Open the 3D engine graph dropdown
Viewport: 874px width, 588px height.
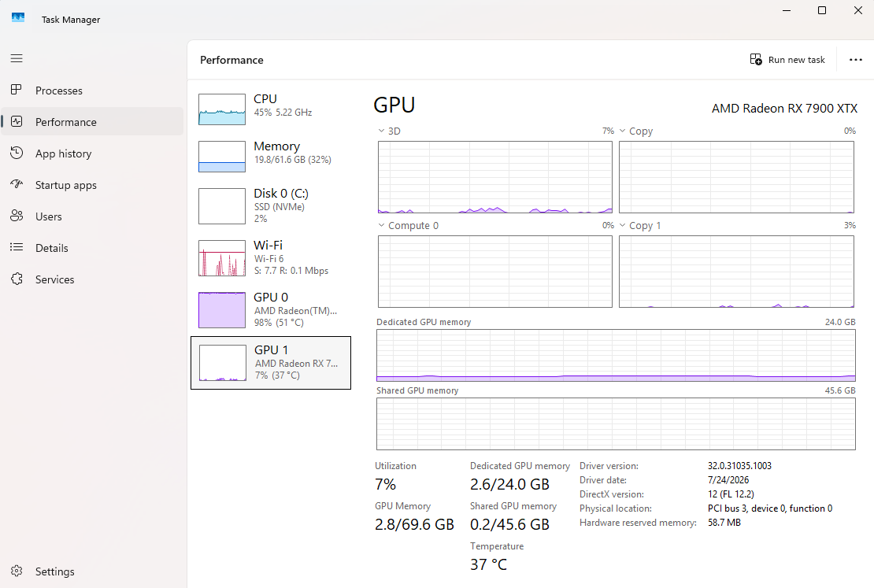click(381, 131)
